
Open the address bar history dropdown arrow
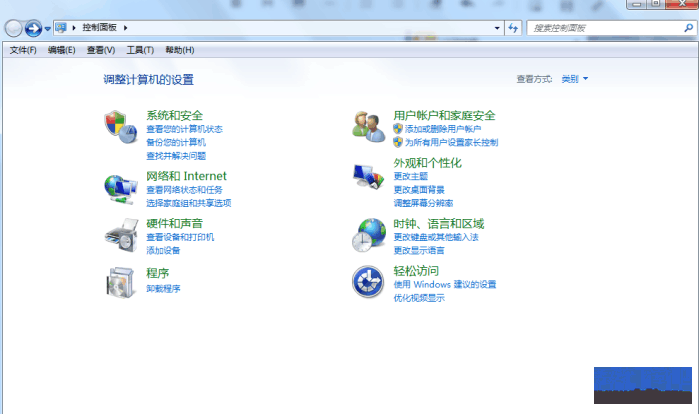click(x=498, y=28)
